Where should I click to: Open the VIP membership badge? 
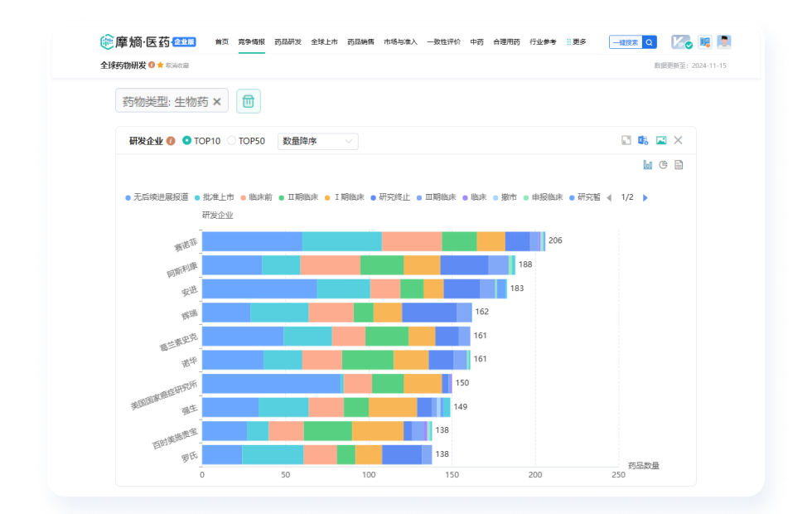point(681,42)
